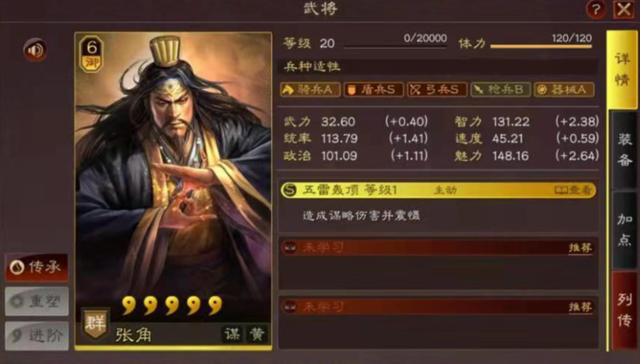The width and height of the screenshot is (640, 364).
Task: Open the 查看 skill details link
Action: tap(572, 190)
